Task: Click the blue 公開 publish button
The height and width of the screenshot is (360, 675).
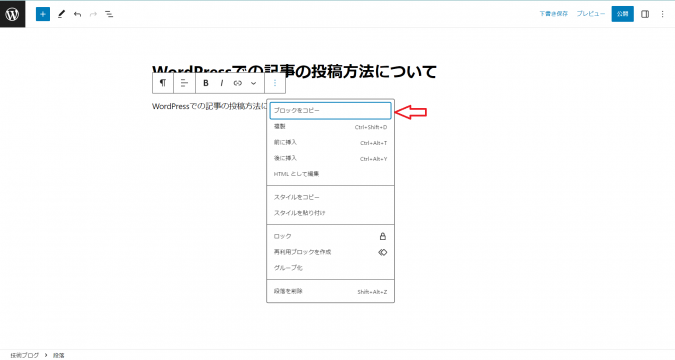Action: [622, 14]
